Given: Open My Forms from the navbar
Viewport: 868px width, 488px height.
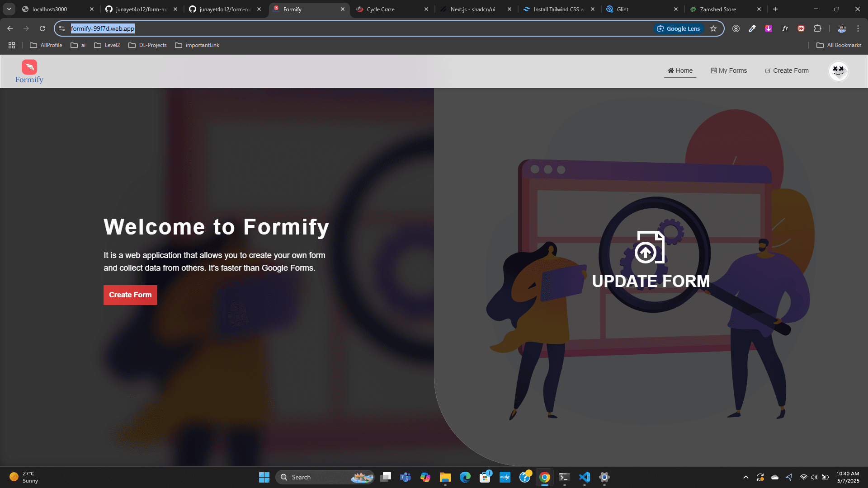Looking at the screenshot, I should (x=729, y=70).
